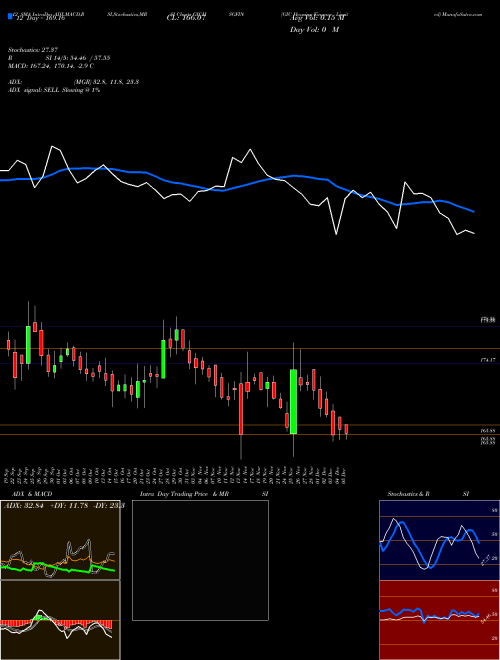Open the MACD histogram chart panel
This screenshot has height=660, width=500.
(60, 620)
